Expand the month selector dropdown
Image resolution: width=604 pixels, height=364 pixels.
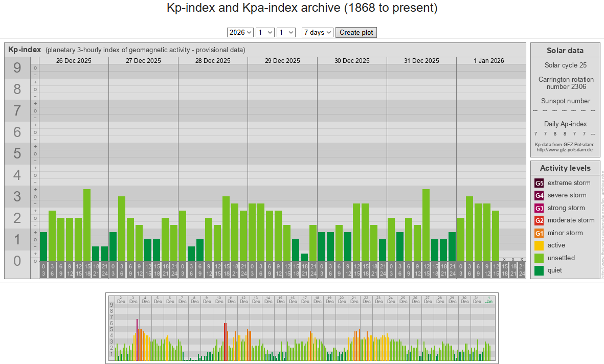(265, 32)
